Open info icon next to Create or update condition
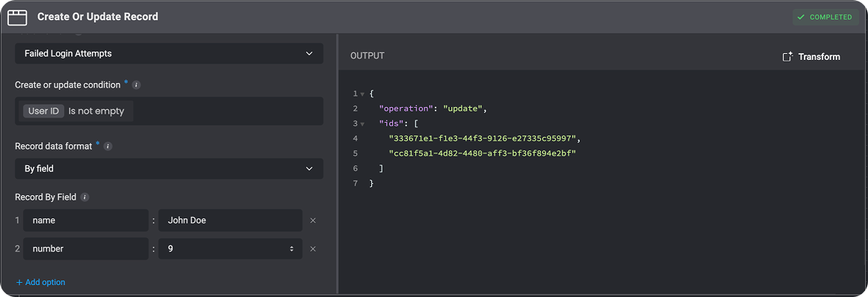Screen dimensions: 868x297 pos(136,85)
